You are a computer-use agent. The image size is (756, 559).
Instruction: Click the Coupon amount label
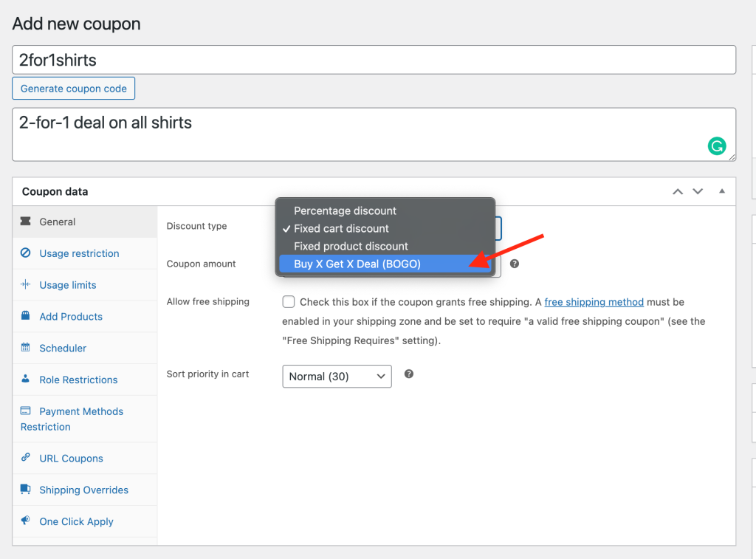(201, 264)
